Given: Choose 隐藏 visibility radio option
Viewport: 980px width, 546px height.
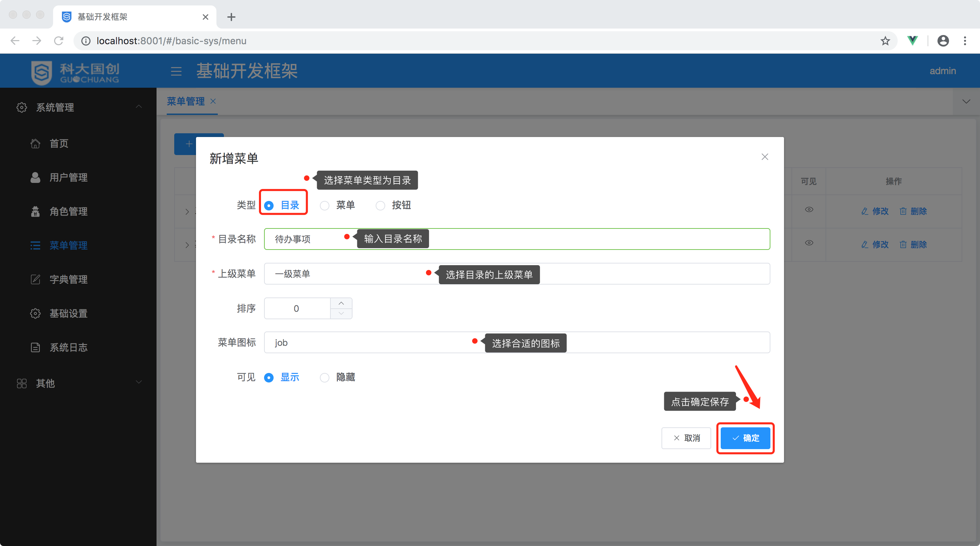Looking at the screenshot, I should [x=325, y=378].
